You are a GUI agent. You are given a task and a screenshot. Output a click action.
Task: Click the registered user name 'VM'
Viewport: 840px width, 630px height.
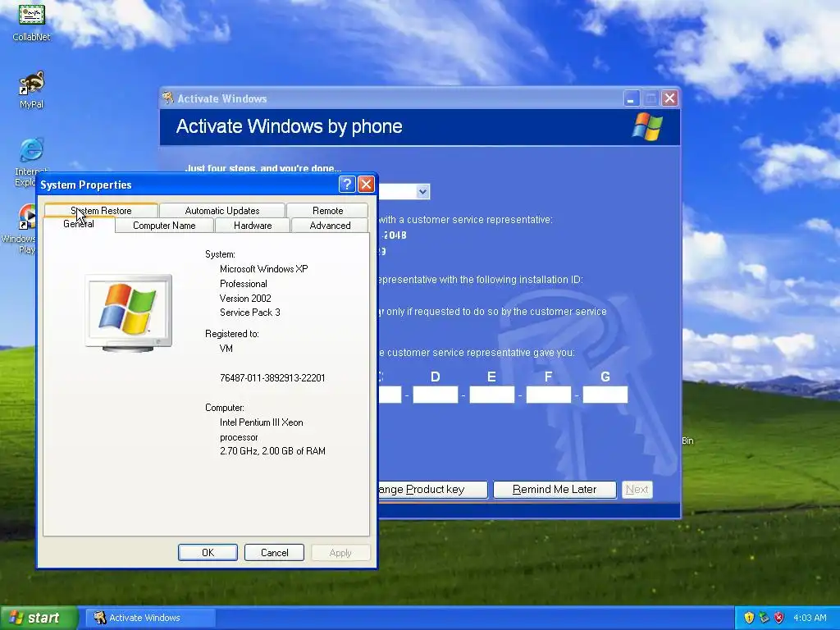tap(226, 348)
